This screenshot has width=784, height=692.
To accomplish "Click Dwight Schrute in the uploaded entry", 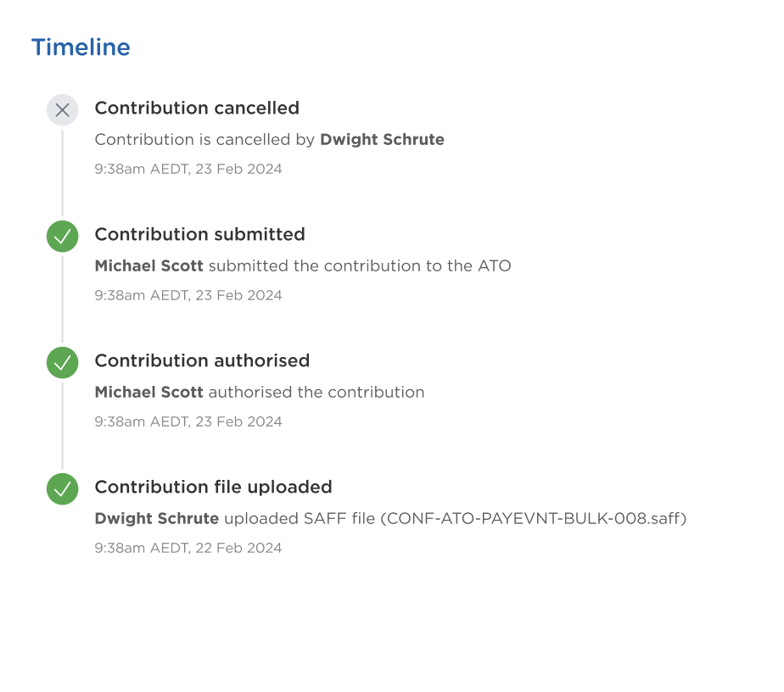I will (x=156, y=519).
